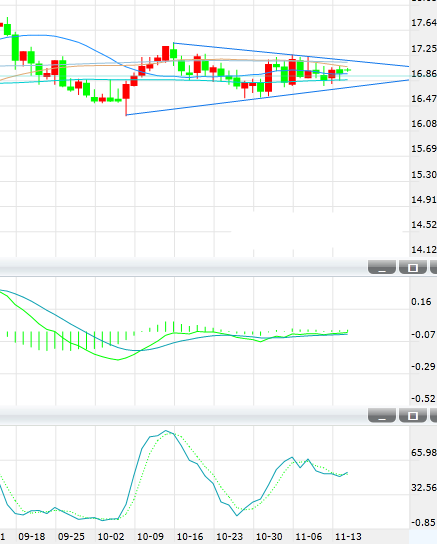Select the 11-13 date label
Viewport: 439px width, 544px height.
click(x=348, y=536)
